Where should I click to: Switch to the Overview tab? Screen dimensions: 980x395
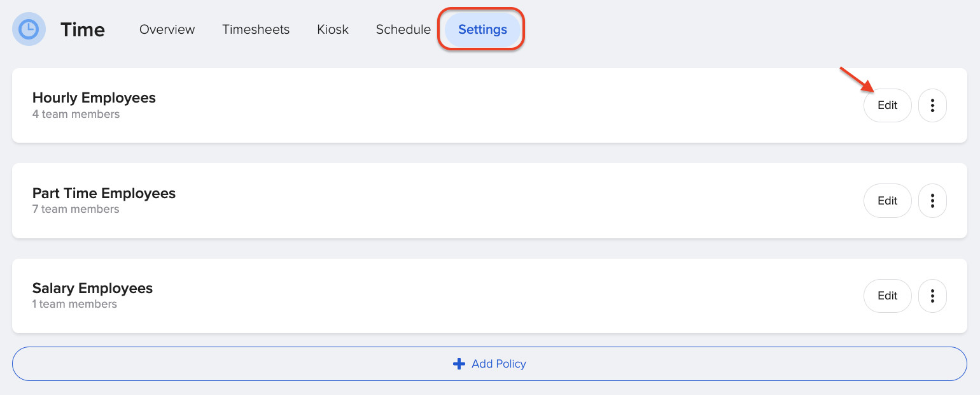coord(167,29)
